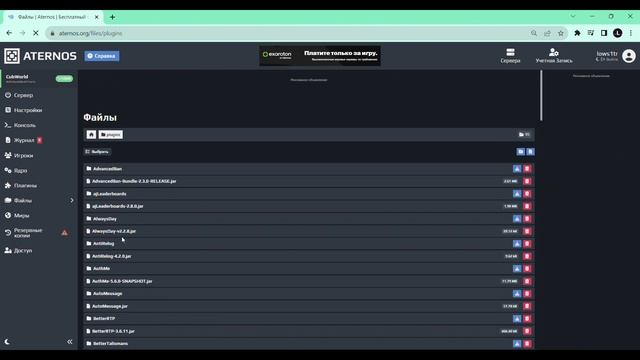
Task: Open the AntiRelog folder
Action: (x=103, y=244)
